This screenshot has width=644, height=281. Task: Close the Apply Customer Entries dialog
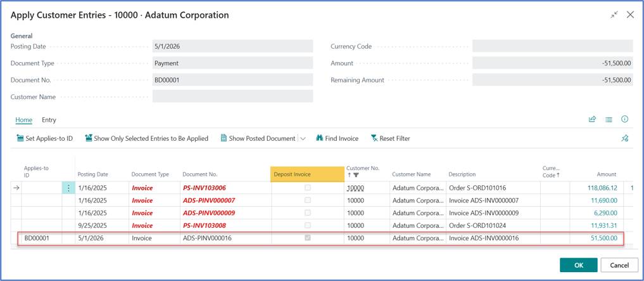point(630,15)
